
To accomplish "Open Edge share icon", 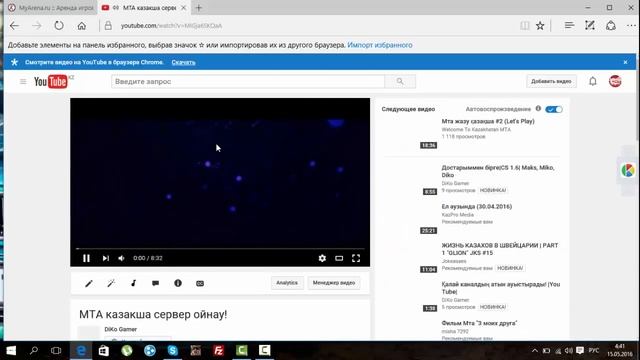I will tap(611, 26).
